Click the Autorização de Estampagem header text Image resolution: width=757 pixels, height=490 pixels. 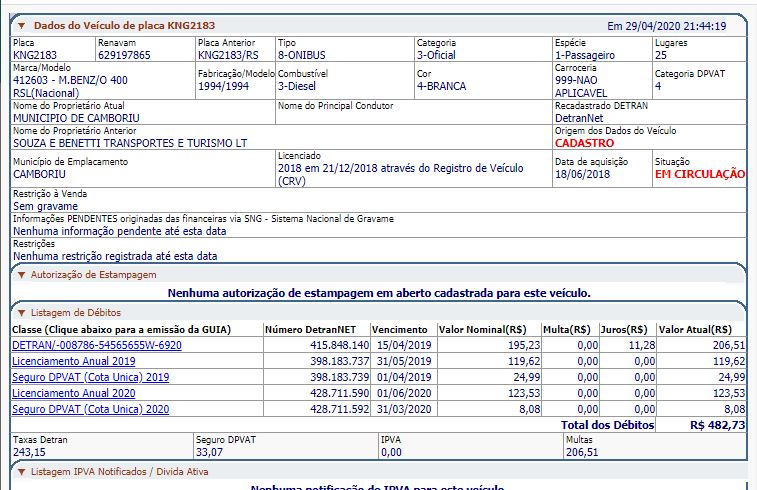point(94,275)
